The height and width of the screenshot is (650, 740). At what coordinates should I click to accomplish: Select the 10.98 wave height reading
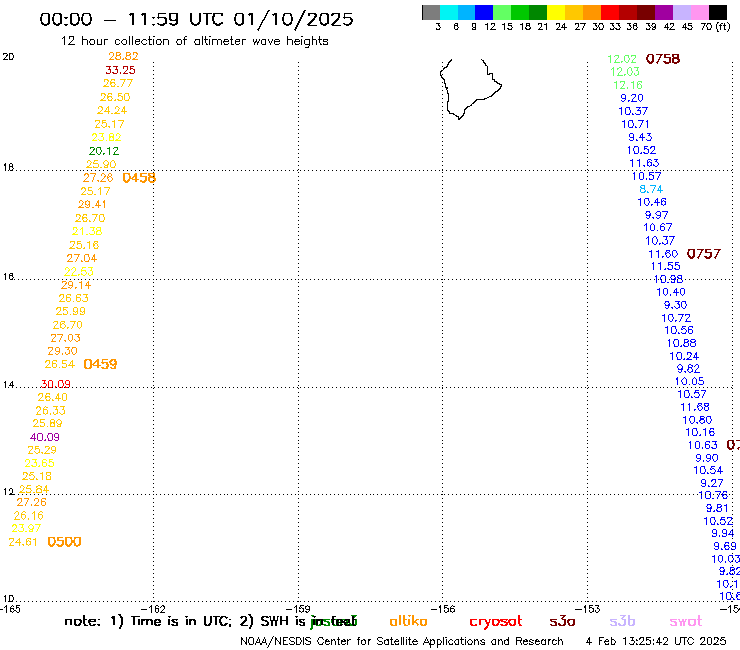668,279
